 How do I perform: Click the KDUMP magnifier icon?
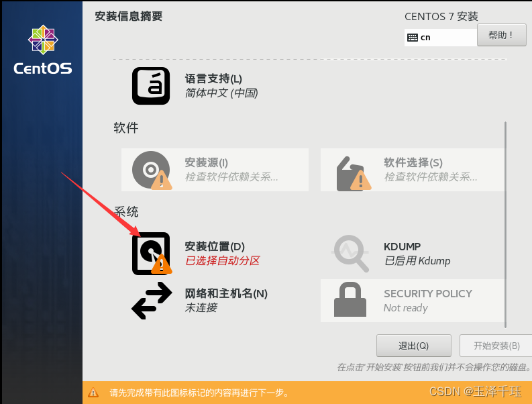(350, 253)
